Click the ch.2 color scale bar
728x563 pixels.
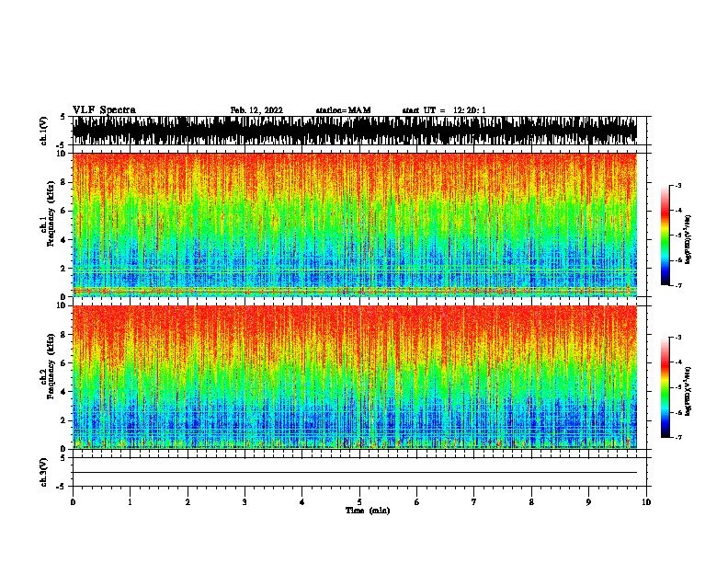(x=665, y=387)
